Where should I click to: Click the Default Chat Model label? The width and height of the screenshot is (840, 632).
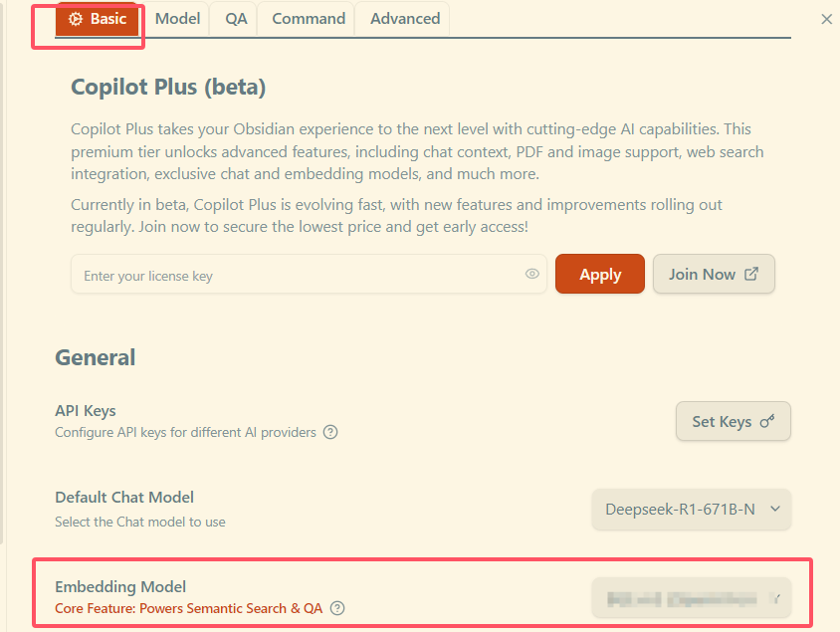click(124, 498)
